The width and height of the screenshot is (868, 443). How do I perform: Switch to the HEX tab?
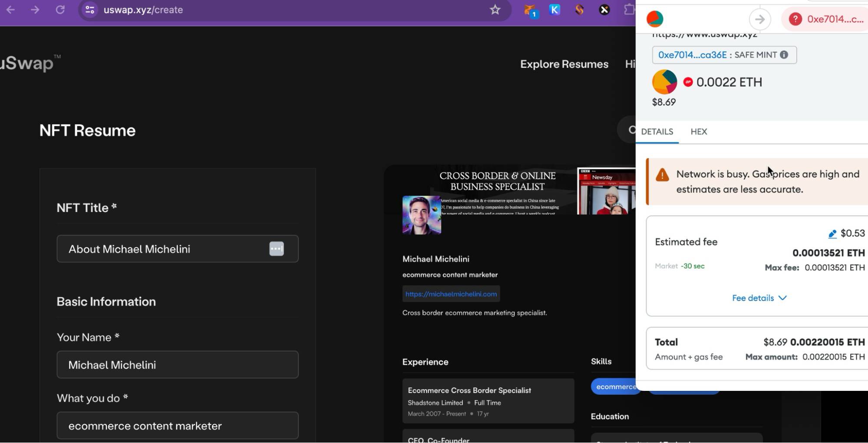(699, 132)
